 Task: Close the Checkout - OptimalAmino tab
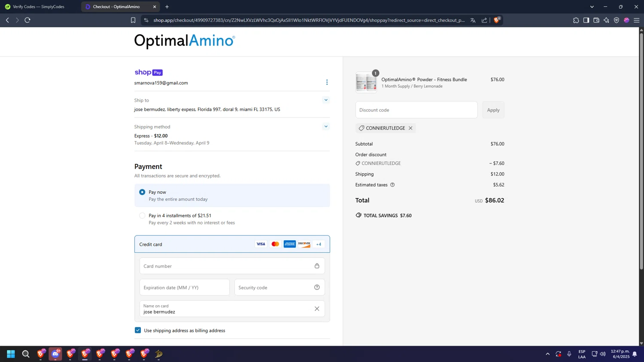tap(155, 7)
